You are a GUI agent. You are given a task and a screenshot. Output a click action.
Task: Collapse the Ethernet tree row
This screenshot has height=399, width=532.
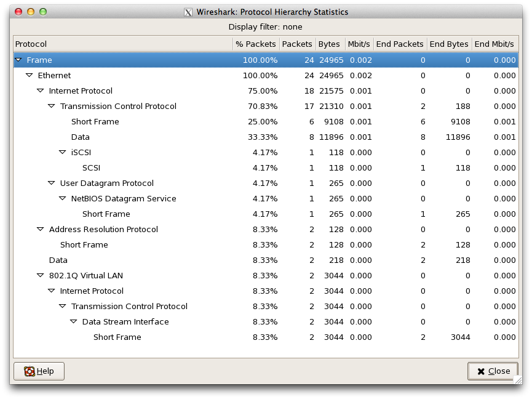30,75
